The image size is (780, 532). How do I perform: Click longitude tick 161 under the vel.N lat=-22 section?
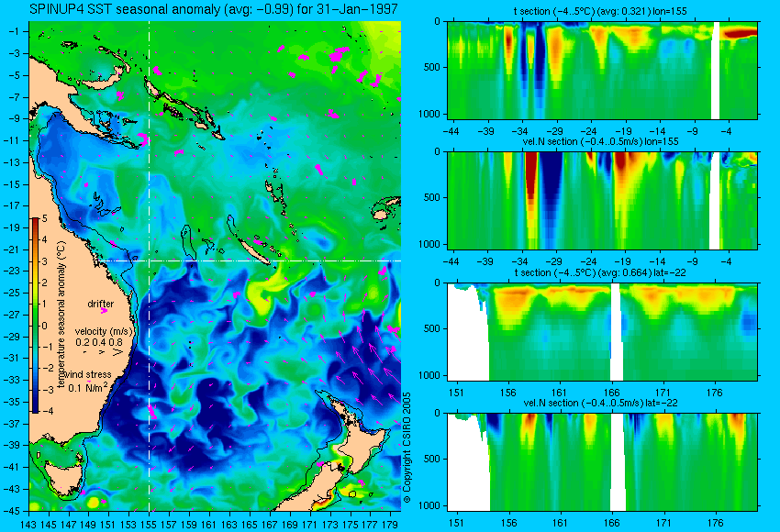[560, 523]
